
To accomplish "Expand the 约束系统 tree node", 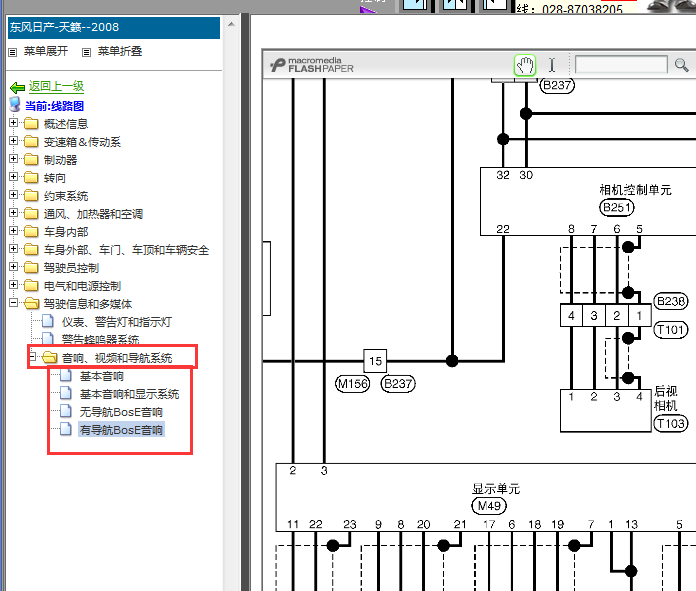I will [x=13, y=194].
